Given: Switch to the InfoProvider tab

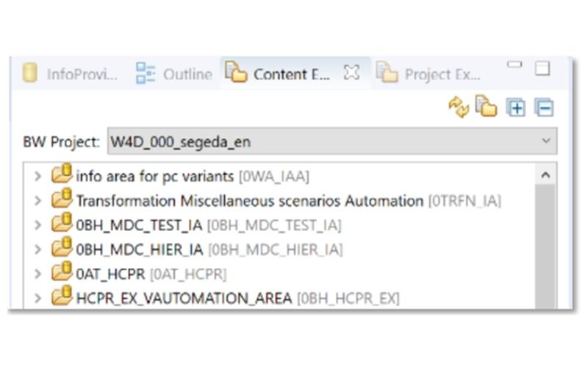Looking at the screenshot, I should point(70,74).
